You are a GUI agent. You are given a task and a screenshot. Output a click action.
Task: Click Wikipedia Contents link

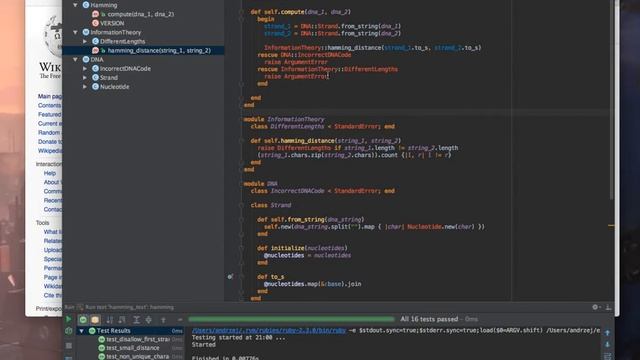49,105
